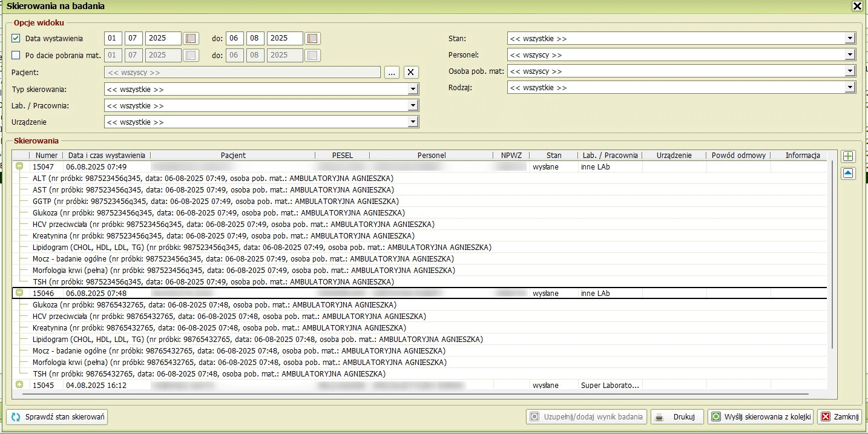Clear the Pacjent filter with X button
868x434 pixels.
pos(411,73)
